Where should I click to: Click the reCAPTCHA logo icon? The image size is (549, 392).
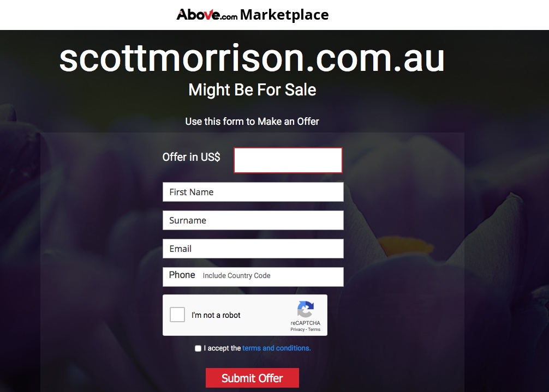(305, 309)
